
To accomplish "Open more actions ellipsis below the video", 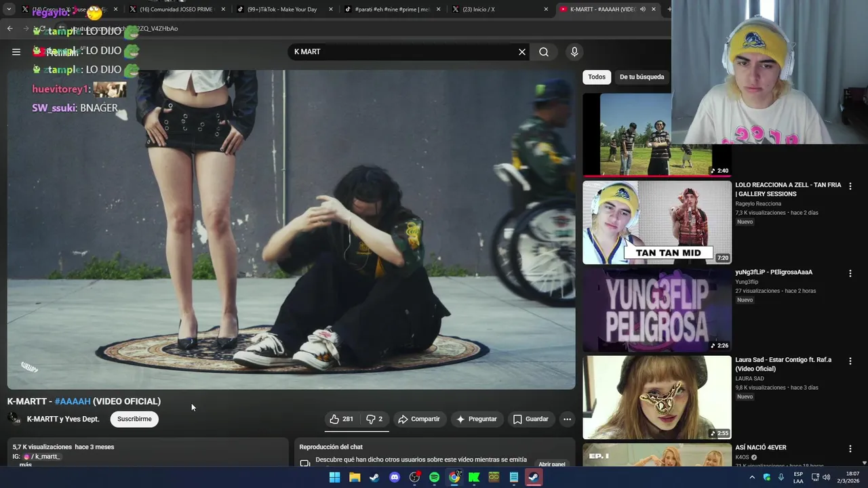I will pyautogui.click(x=567, y=419).
